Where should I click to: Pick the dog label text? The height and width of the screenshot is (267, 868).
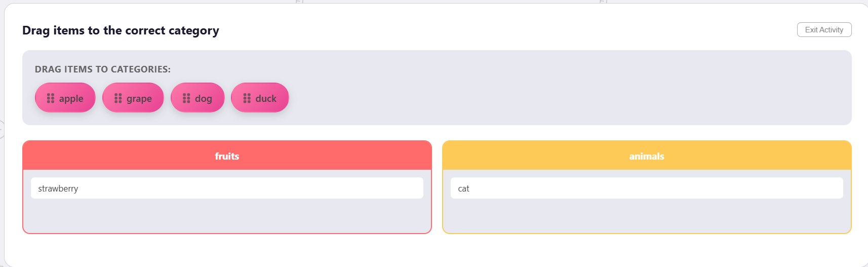(203, 98)
